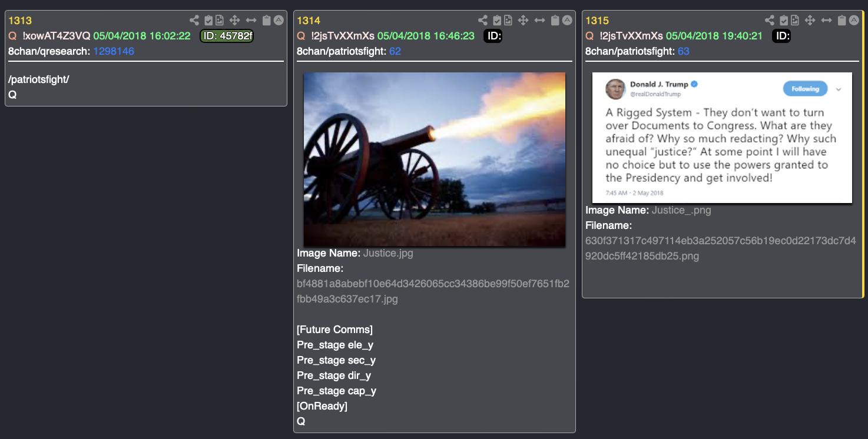The width and height of the screenshot is (868, 439).
Task: Click the clipboard-check icon on post 1315
Action: (x=784, y=21)
